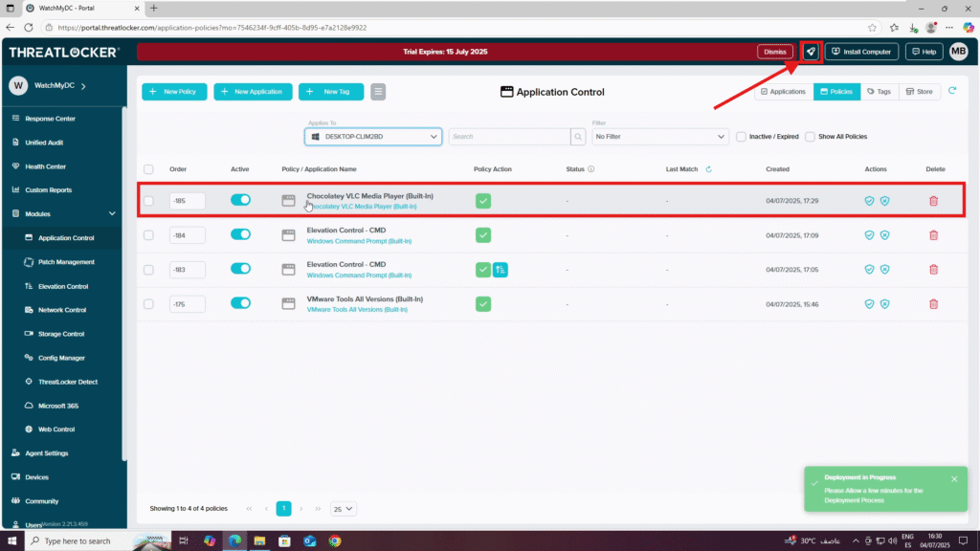Open the Help button
The height and width of the screenshot is (551, 980).
(924, 52)
